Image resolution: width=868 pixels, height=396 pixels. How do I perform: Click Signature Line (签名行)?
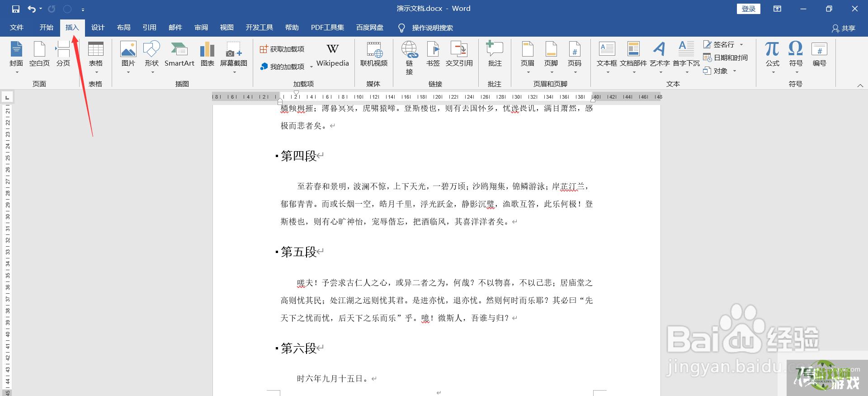(x=719, y=44)
